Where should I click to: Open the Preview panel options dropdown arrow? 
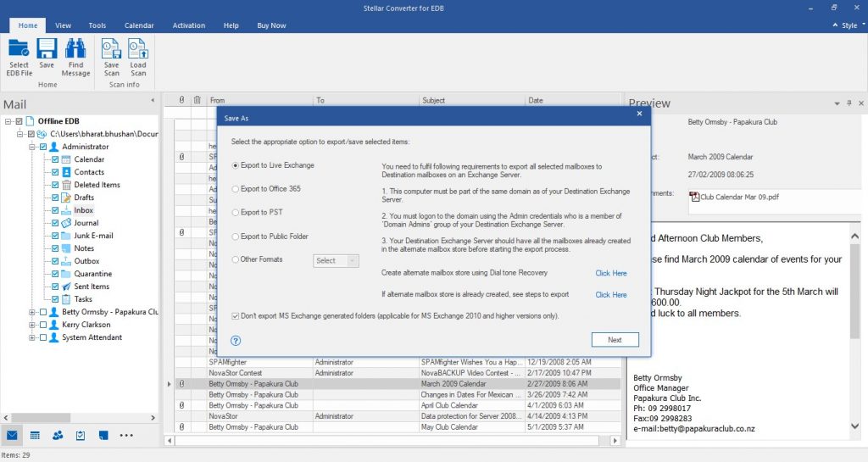(837, 103)
